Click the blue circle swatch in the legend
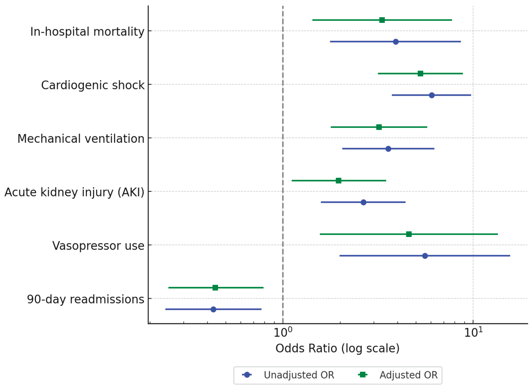The height and width of the screenshot is (392, 532). (x=247, y=375)
